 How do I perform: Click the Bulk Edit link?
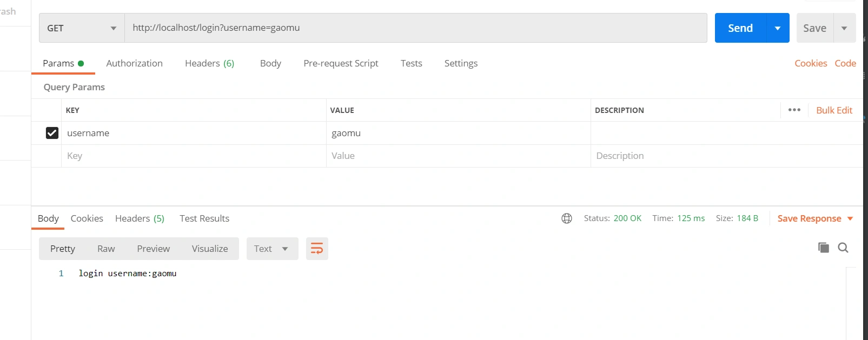834,110
